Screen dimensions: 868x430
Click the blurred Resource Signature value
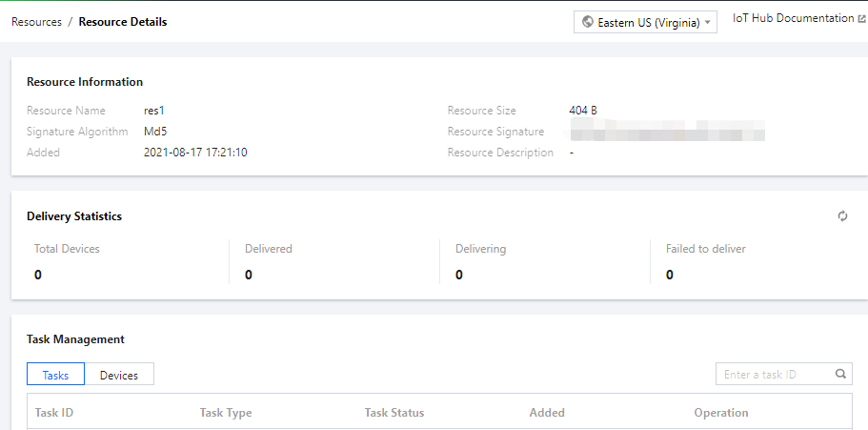[x=667, y=132]
